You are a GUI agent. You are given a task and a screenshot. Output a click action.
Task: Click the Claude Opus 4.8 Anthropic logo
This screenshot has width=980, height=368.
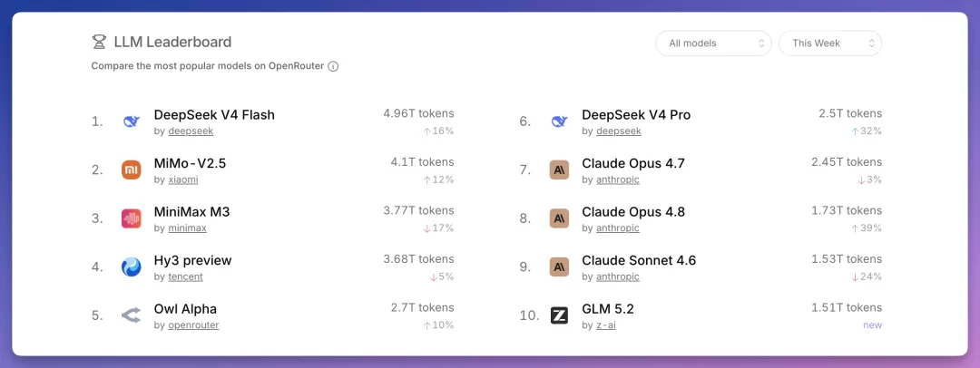(x=559, y=218)
